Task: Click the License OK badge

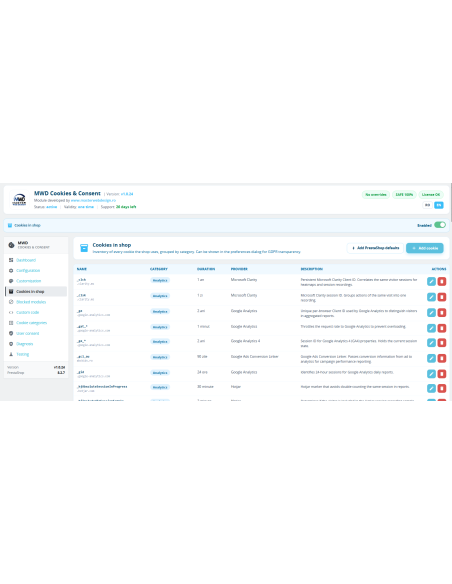Action: [431, 194]
